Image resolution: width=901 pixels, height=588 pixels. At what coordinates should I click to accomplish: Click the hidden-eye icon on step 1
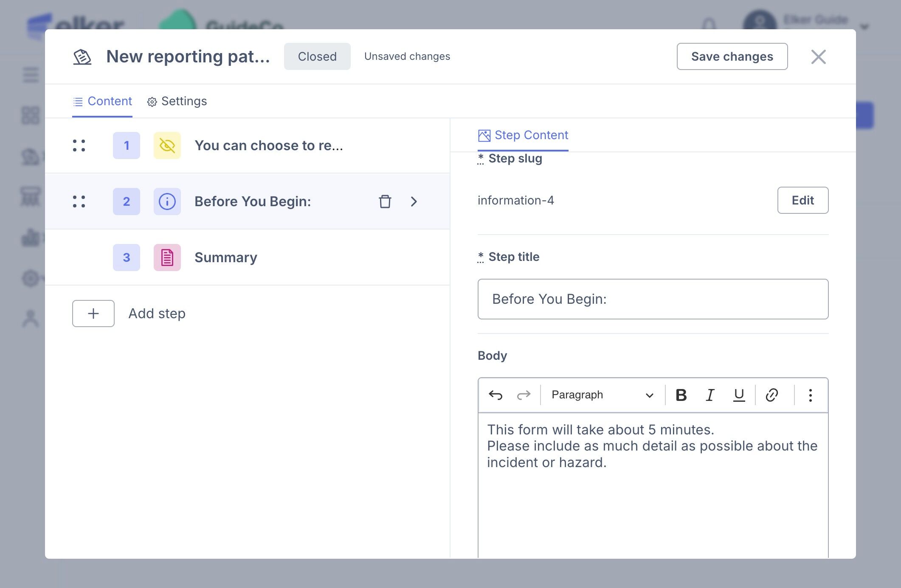(x=167, y=146)
